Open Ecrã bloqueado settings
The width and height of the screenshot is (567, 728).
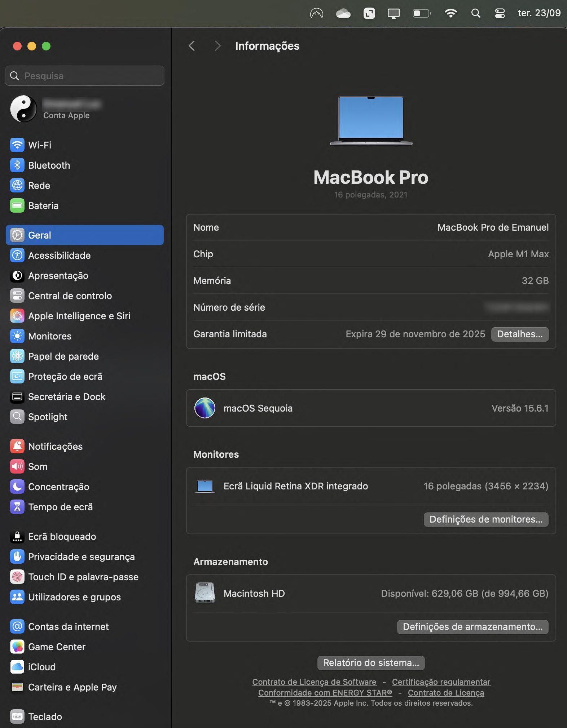click(85, 536)
